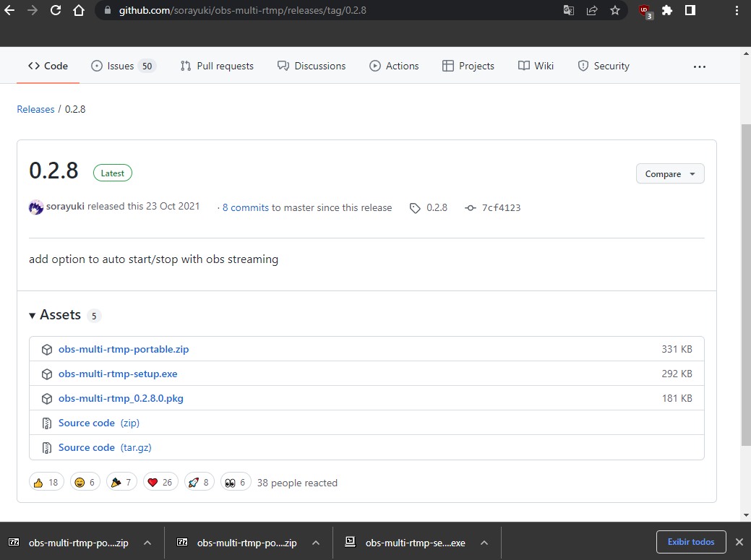Image resolution: width=751 pixels, height=560 pixels.
Task: Open the browser extensions puzzle icon
Action: (x=666, y=10)
